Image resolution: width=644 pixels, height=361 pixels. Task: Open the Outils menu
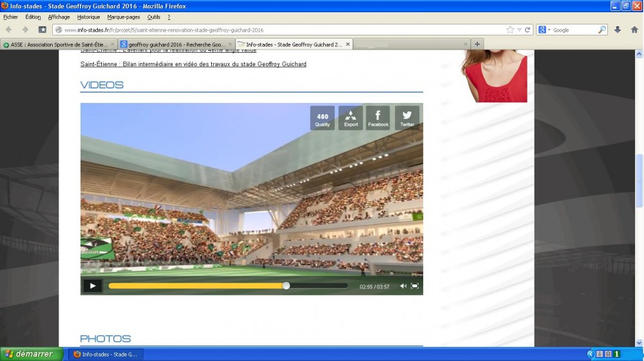(x=154, y=17)
